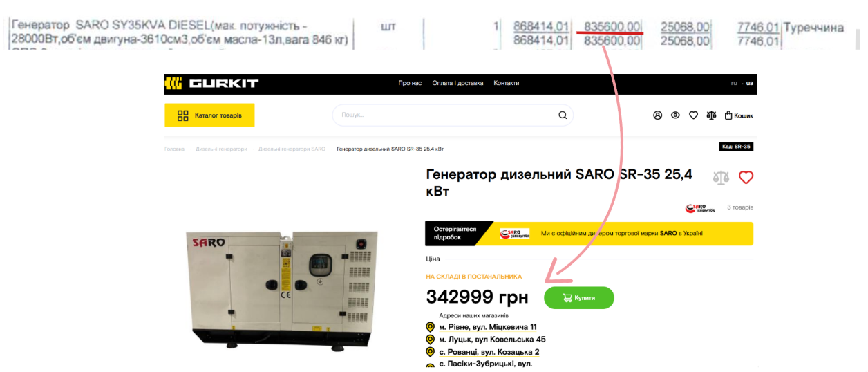Screen dimensions: 868x372
Task: Open SARO generator product image
Action: point(282,288)
